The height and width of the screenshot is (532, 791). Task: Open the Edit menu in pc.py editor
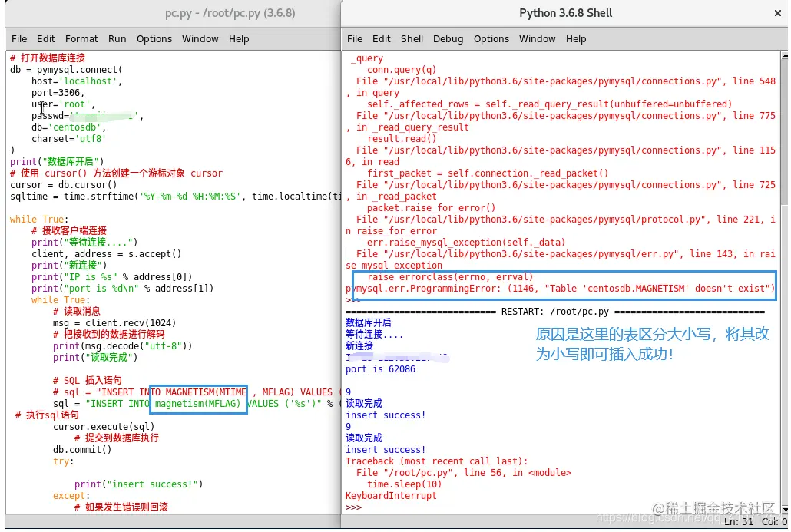45,39
